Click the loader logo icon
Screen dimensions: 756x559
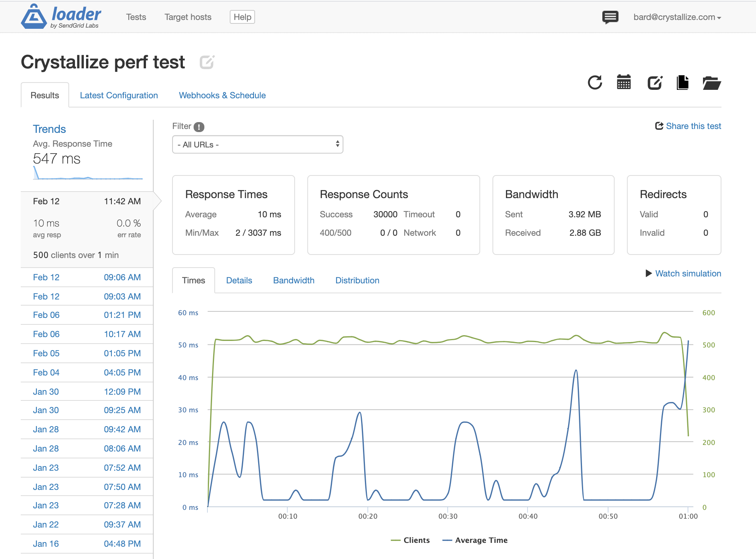[x=34, y=17]
